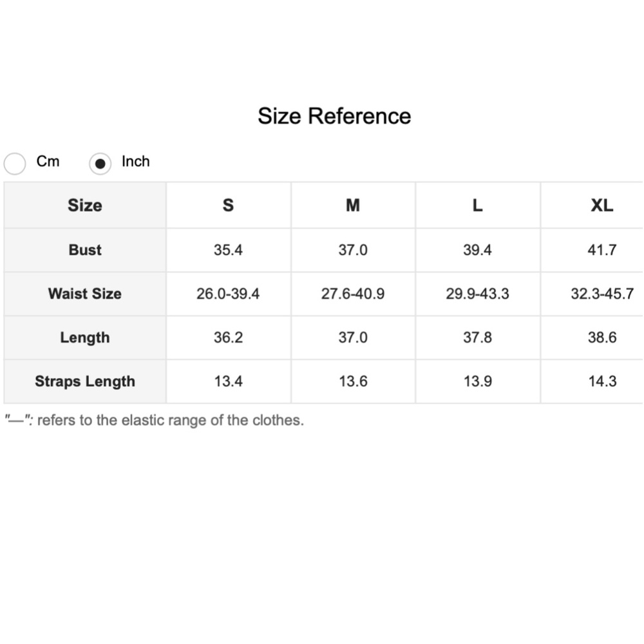Image resolution: width=644 pixels, height=644 pixels.
Task: Click the M column header
Action: coord(353,205)
